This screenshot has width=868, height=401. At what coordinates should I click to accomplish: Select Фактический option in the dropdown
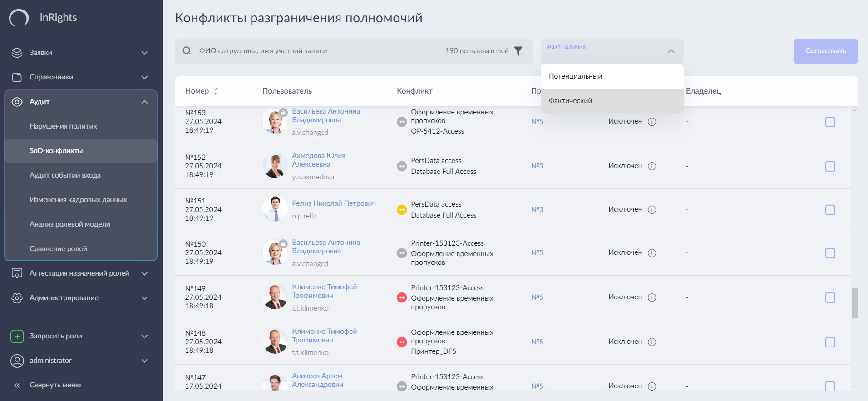coord(612,101)
